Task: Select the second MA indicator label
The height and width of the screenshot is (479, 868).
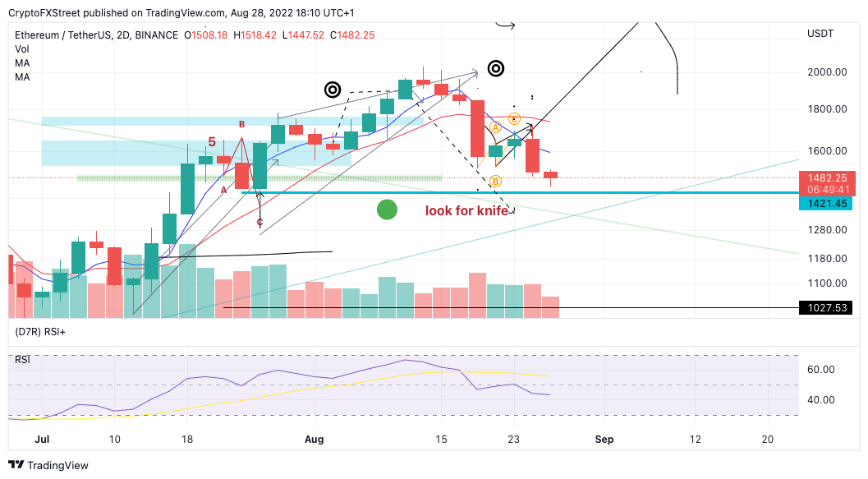Action: tap(22, 77)
